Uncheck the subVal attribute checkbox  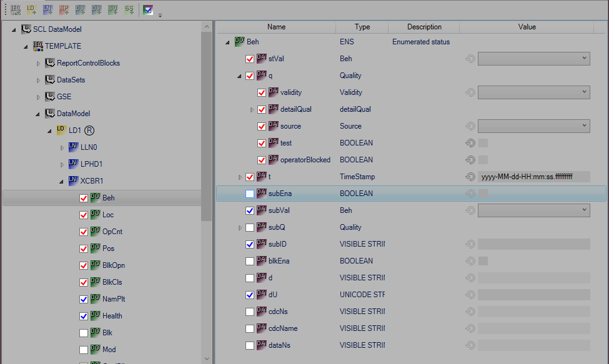pyautogui.click(x=250, y=210)
